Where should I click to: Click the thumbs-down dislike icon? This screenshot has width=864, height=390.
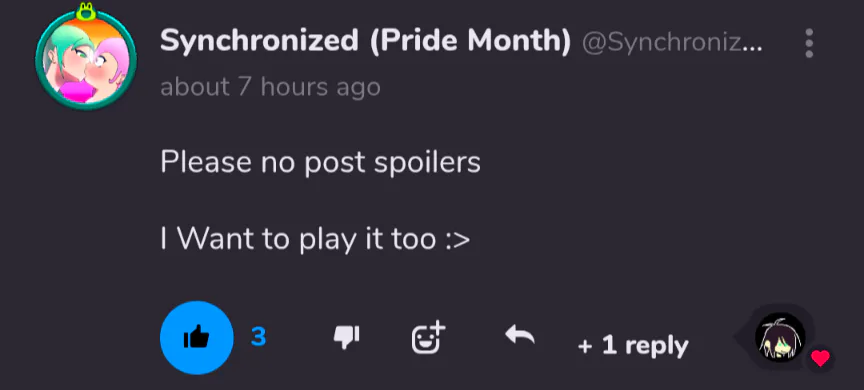point(347,337)
